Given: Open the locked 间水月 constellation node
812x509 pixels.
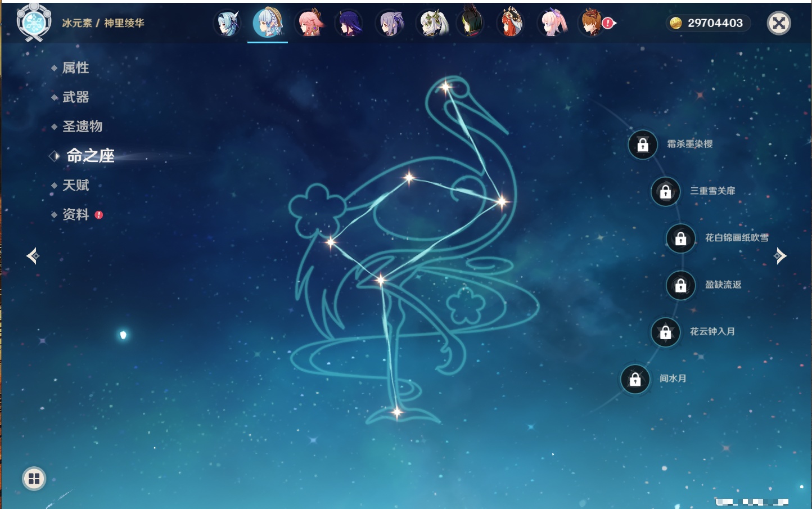Looking at the screenshot, I should 635,379.
